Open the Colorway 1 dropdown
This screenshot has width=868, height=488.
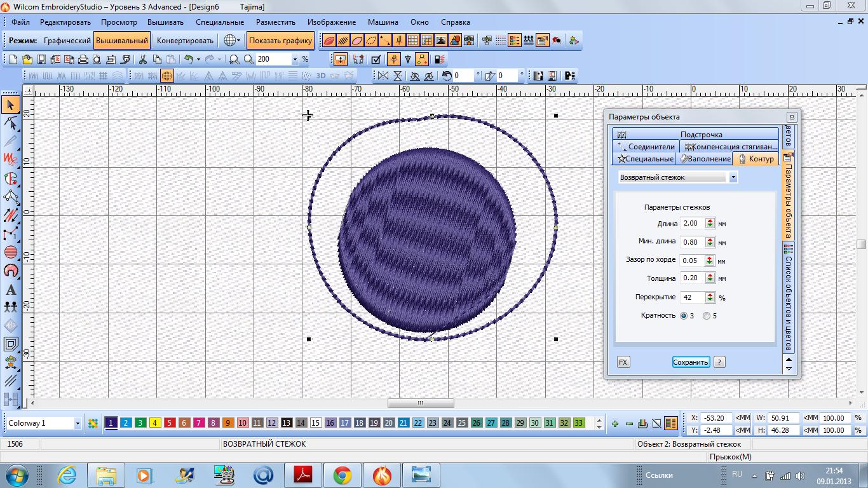[78, 423]
